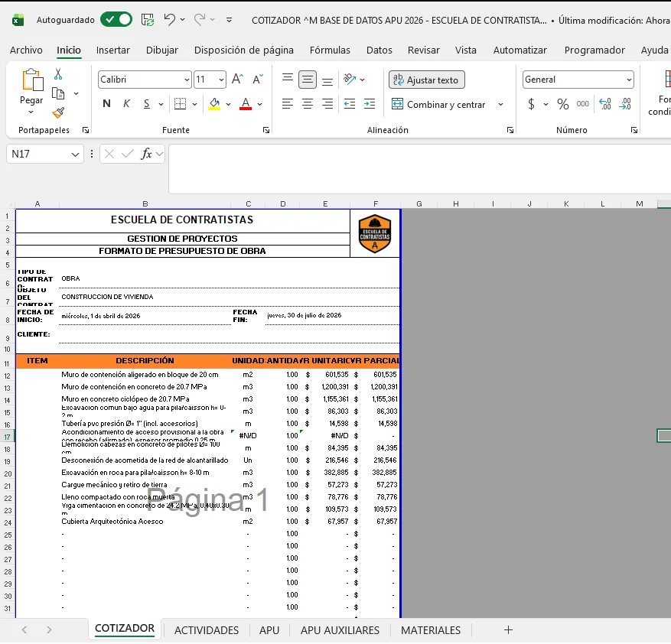
Task: Click Increase Indent icon
Action: click(x=370, y=103)
